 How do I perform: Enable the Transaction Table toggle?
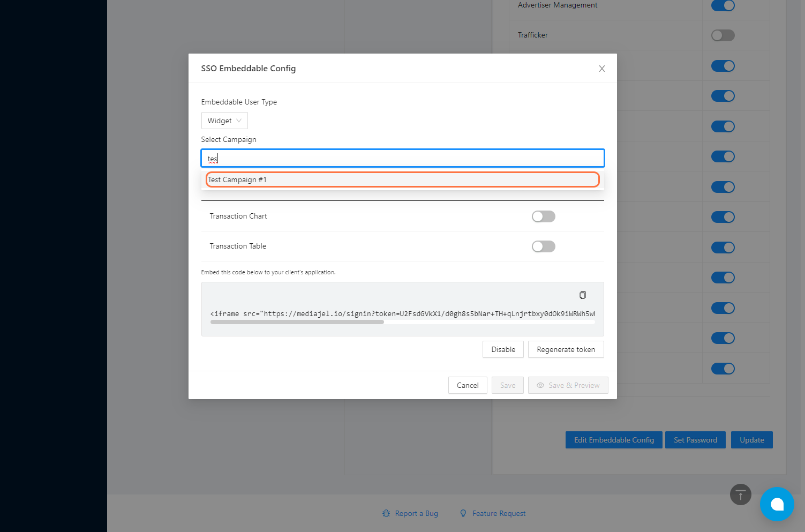[x=543, y=246]
